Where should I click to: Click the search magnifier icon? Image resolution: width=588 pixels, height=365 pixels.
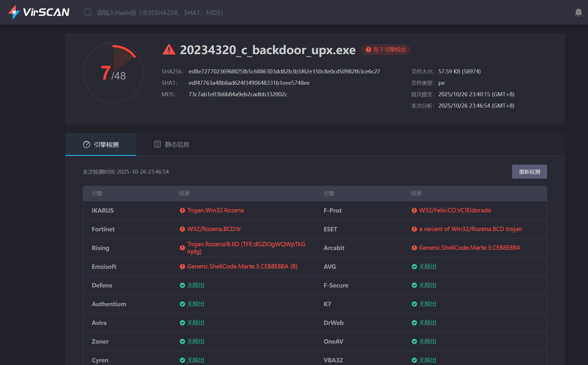[88, 12]
